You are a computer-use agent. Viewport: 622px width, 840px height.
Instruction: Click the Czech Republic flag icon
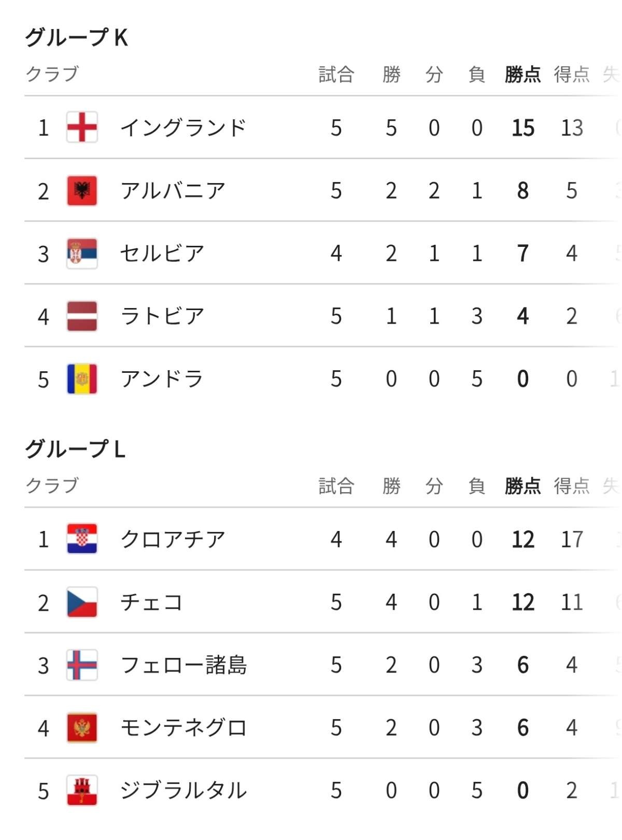click(x=82, y=602)
